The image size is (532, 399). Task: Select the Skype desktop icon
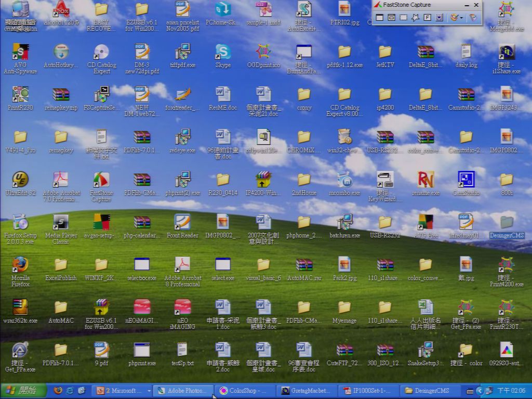click(x=223, y=56)
